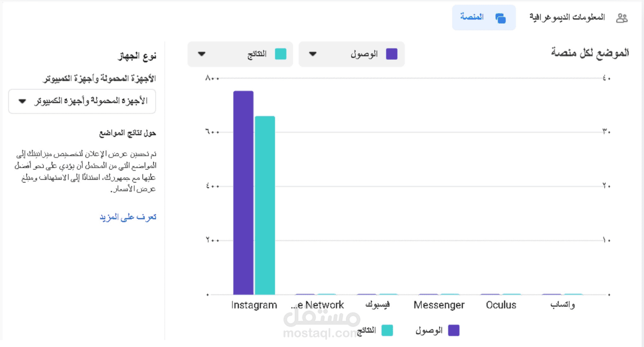
Task: Open the المعلومات الديموغرافية tab
Action: point(579,18)
